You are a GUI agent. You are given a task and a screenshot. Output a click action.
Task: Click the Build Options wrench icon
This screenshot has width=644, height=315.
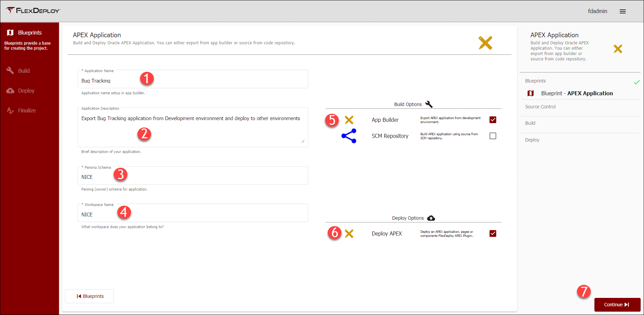point(429,104)
